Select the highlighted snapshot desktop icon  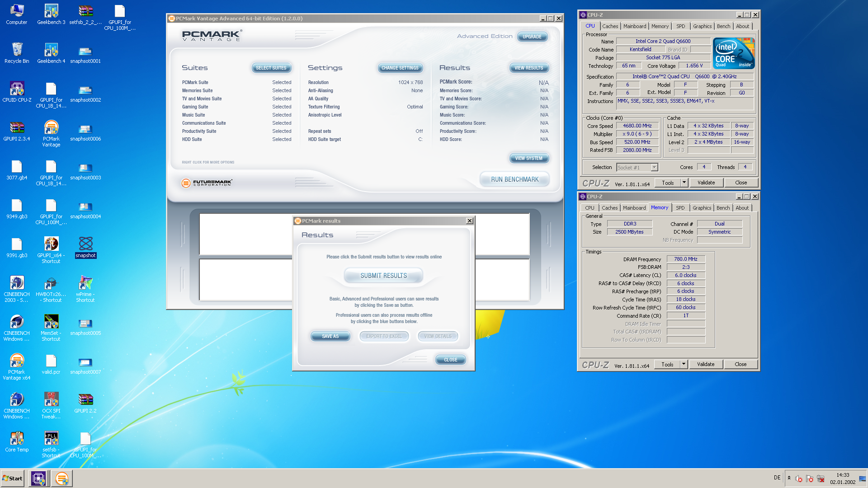pos(85,248)
